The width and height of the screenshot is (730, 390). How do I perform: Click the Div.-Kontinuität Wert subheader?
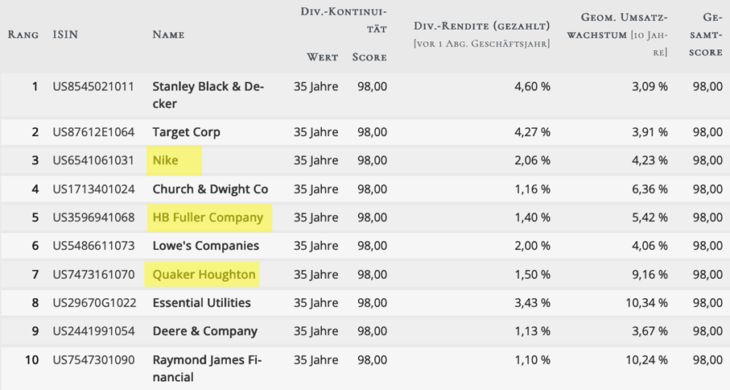322,57
